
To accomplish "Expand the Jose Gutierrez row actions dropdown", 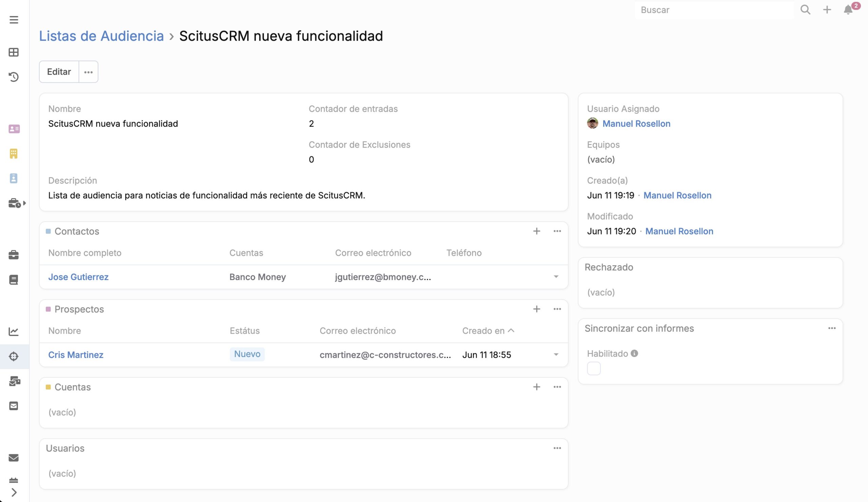I will click(556, 277).
